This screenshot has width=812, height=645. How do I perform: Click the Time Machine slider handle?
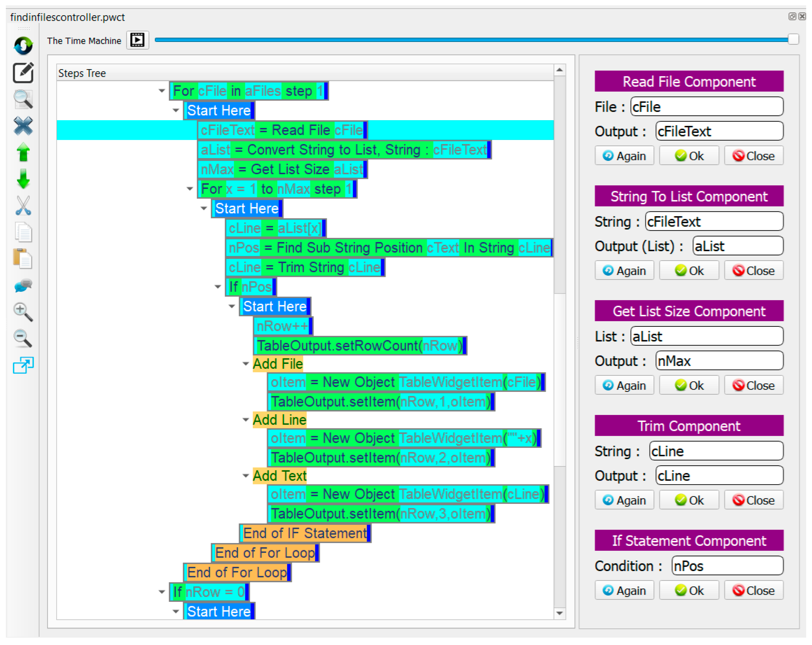pos(793,40)
